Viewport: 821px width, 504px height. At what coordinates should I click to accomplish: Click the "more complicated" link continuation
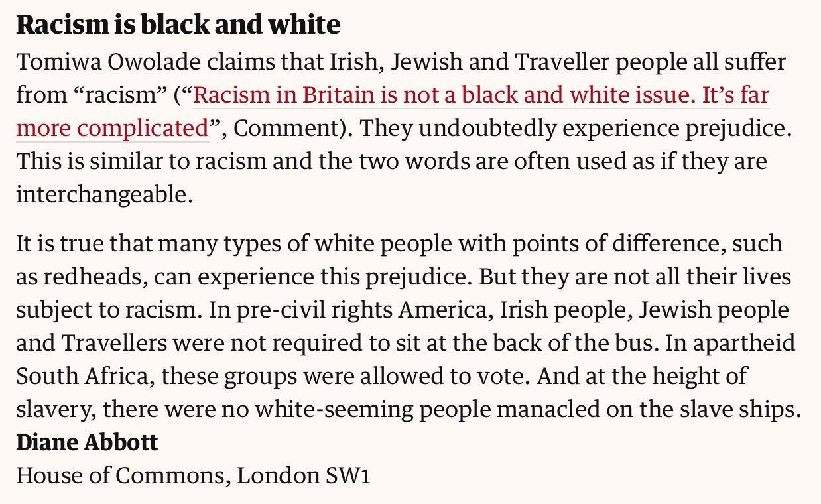pos(112,128)
